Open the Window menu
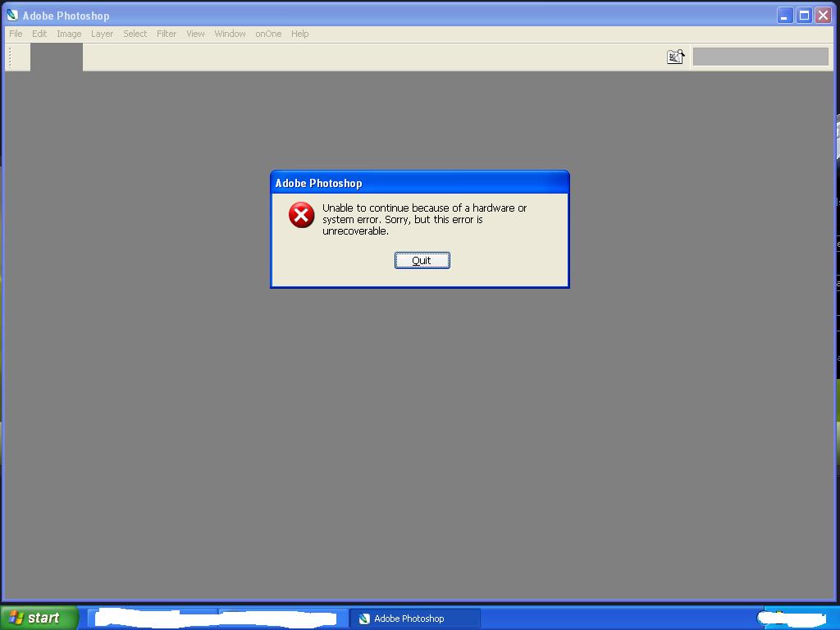Screen dimensions: 840x630 click(x=230, y=34)
